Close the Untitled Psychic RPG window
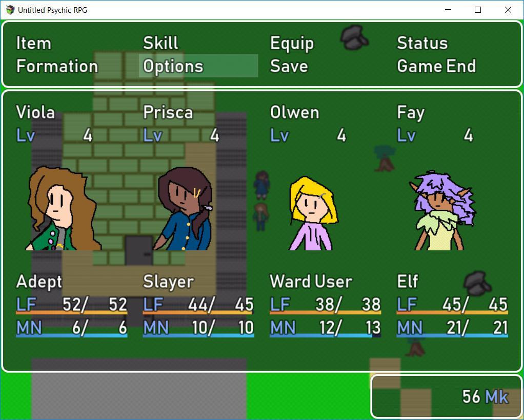The image size is (524, 420). tap(508, 10)
